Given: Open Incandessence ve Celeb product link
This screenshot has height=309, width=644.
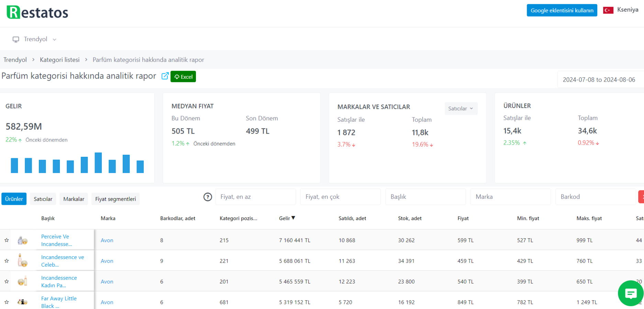Looking at the screenshot, I should [63, 261].
